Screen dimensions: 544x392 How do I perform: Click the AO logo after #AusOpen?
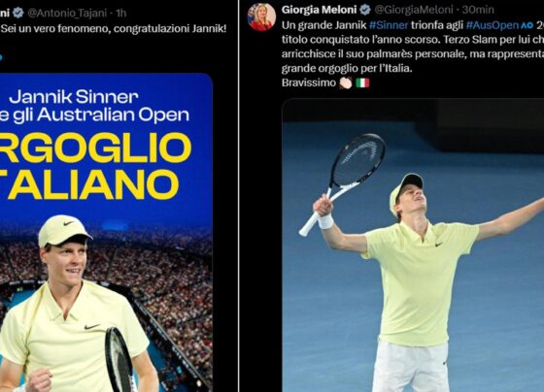(526, 25)
